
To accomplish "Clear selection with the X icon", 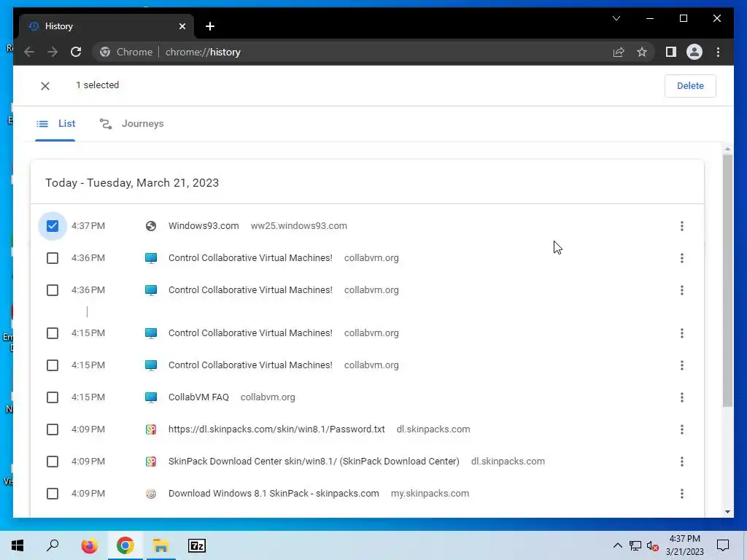I will tap(45, 86).
